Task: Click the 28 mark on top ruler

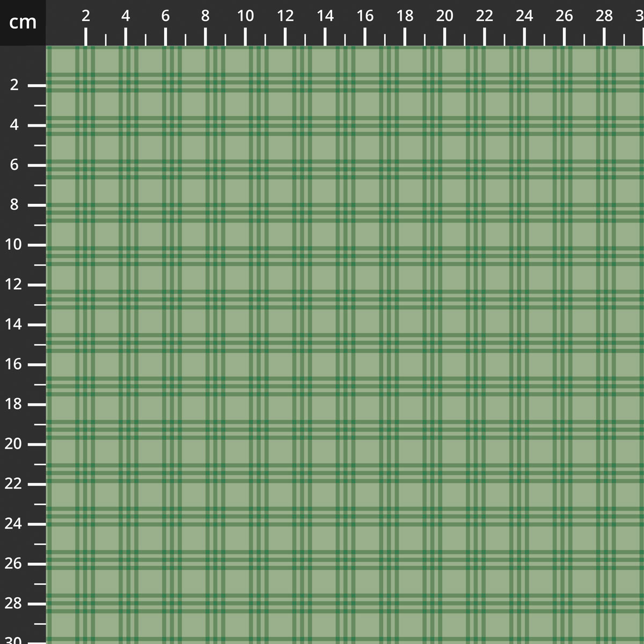Action: [604, 37]
